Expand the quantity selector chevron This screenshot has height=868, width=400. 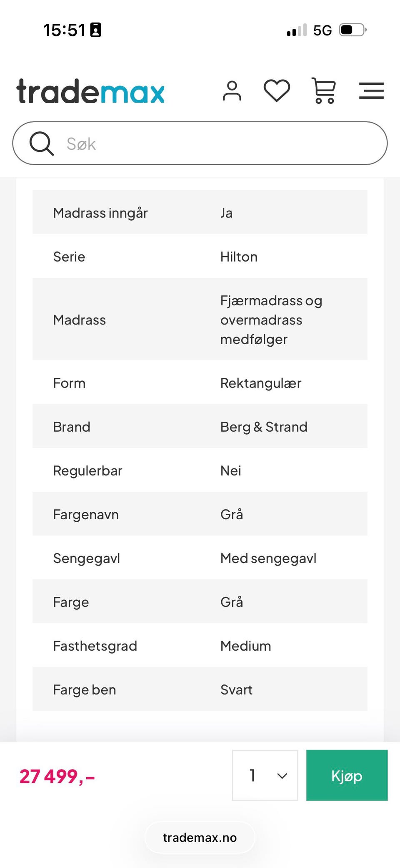pyautogui.click(x=282, y=776)
